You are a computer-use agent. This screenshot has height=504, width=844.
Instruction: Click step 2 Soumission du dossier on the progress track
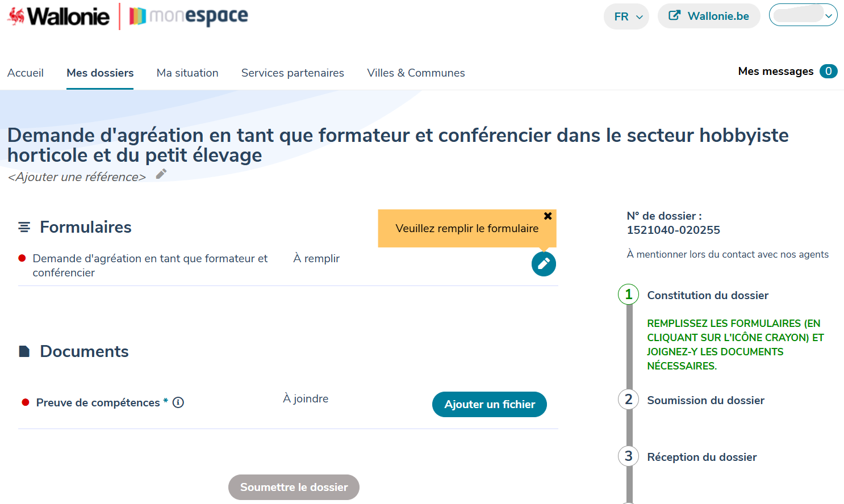tap(628, 400)
